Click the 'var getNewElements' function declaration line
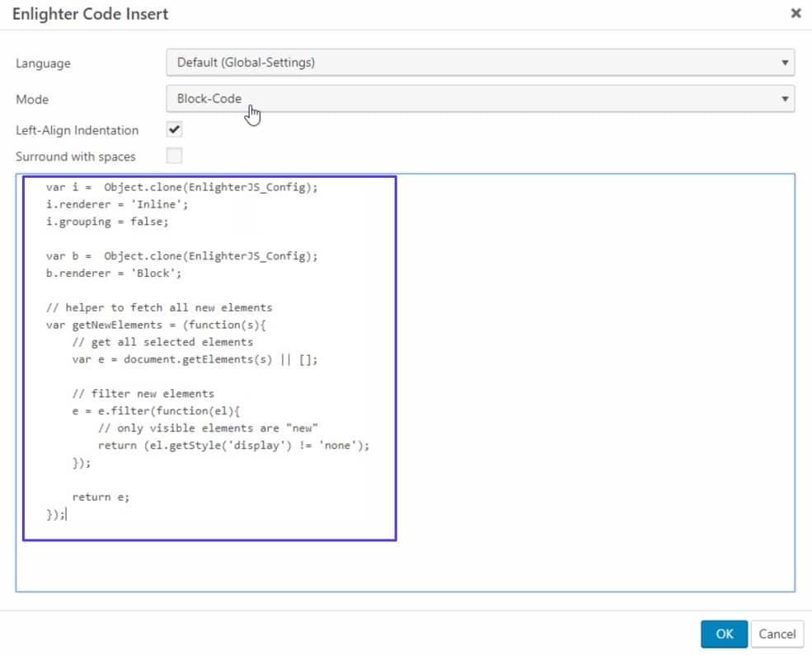 [156, 325]
